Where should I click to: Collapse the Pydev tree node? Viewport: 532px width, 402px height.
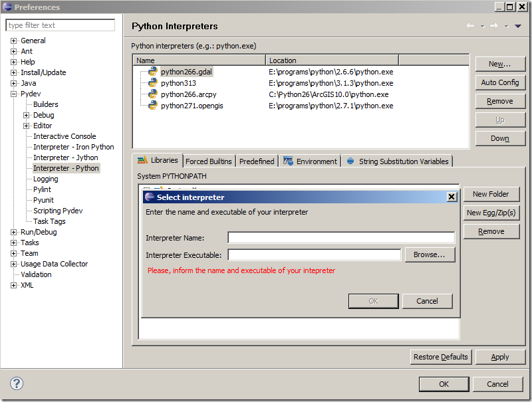click(x=13, y=94)
